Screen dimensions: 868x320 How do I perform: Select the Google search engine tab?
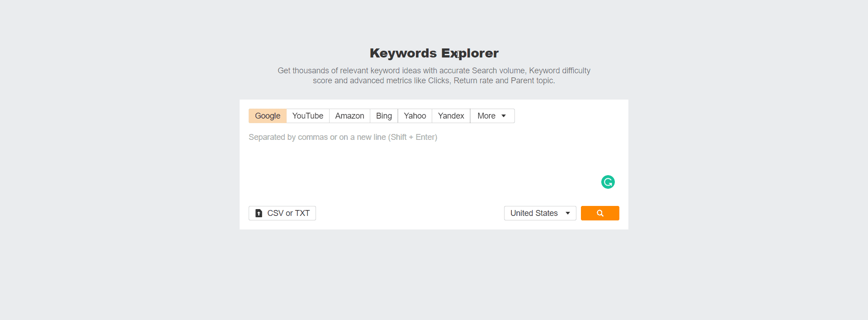pos(267,116)
